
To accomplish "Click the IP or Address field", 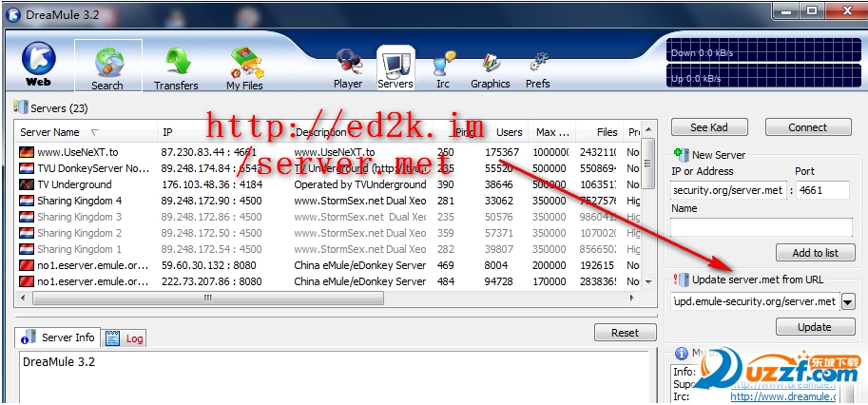I will click(727, 190).
